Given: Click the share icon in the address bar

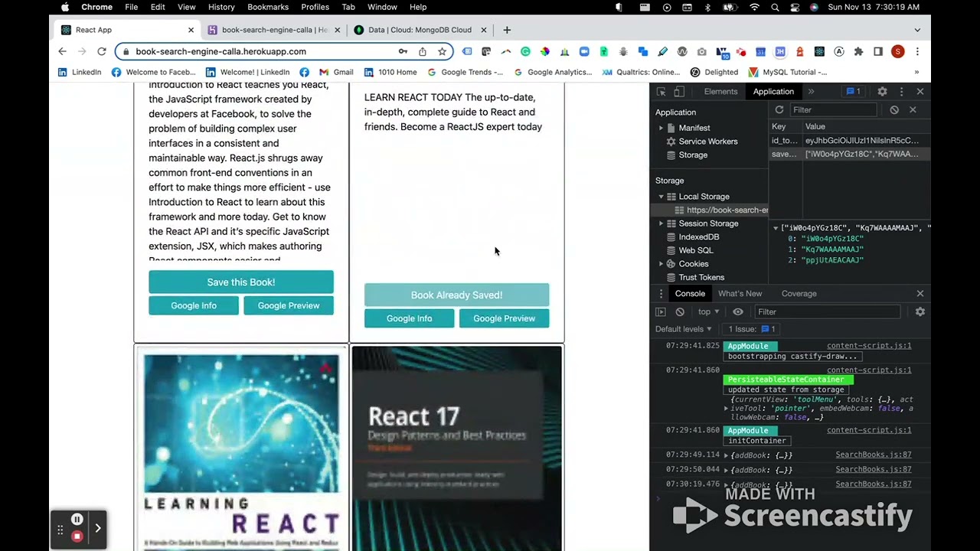Looking at the screenshot, I should pyautogui.click(x=422, y=51).
